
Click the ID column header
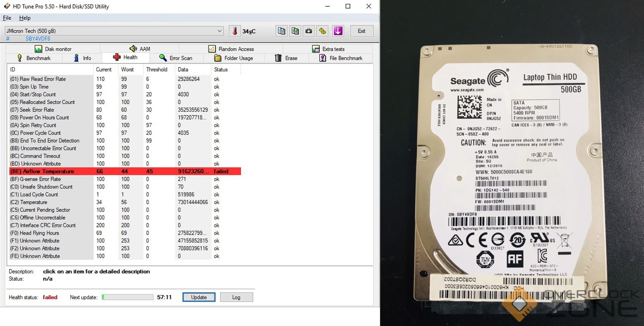[51, 69]
